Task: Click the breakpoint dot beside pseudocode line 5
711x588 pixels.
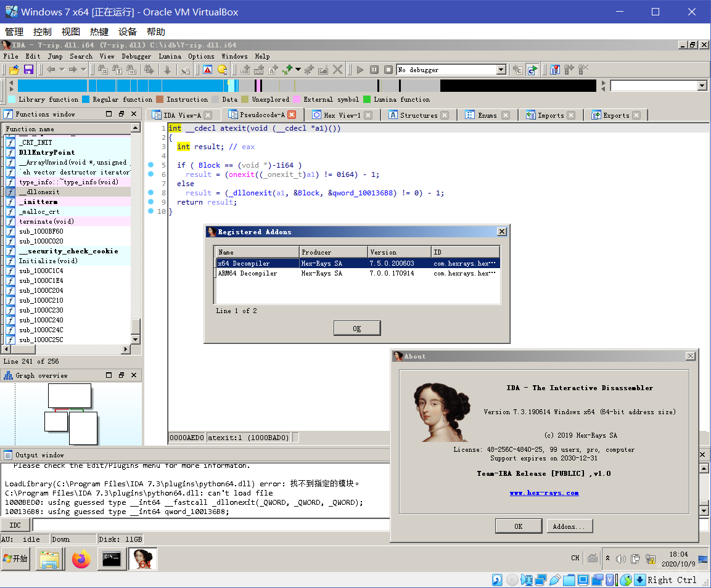Action: [x=151, y=165]
